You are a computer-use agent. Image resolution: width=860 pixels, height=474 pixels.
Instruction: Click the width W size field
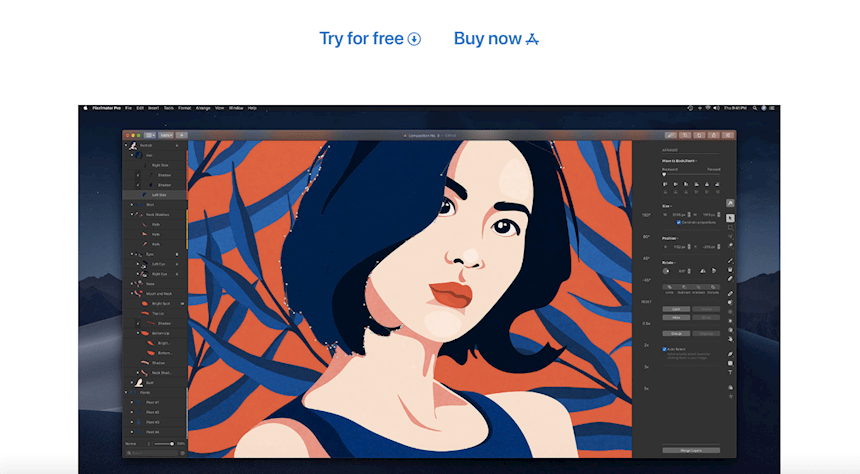(680, 215)
